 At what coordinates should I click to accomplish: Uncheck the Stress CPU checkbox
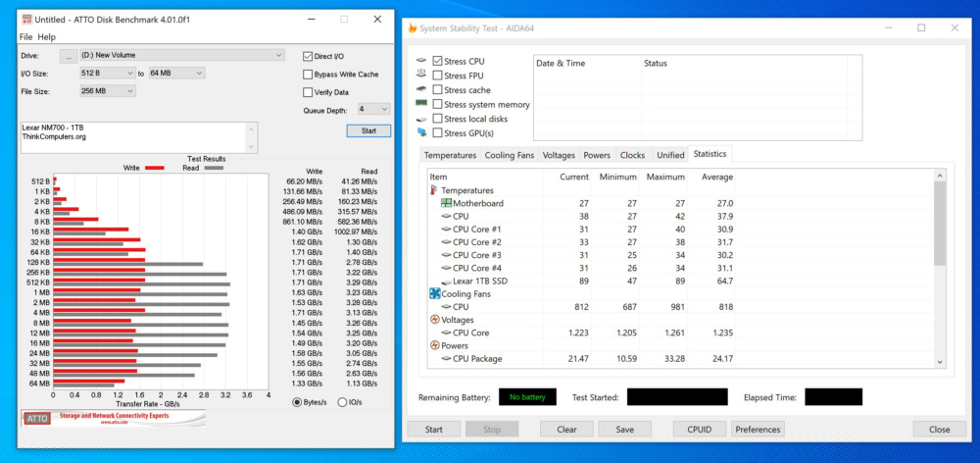(437, 62)
